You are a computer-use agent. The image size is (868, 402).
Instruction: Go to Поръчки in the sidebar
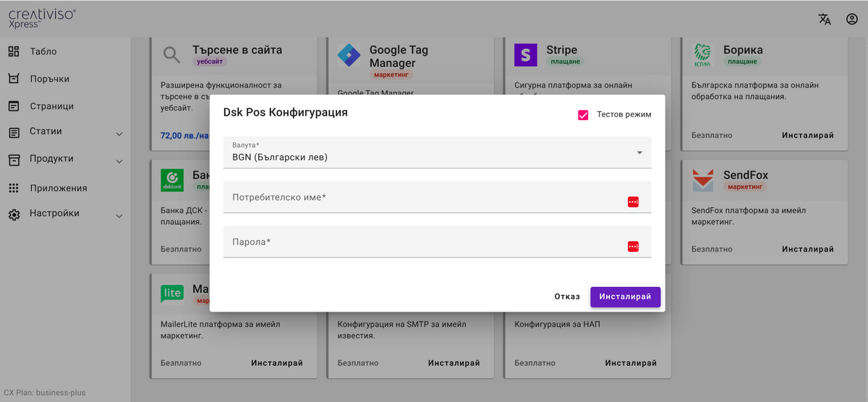pos(49,79)
